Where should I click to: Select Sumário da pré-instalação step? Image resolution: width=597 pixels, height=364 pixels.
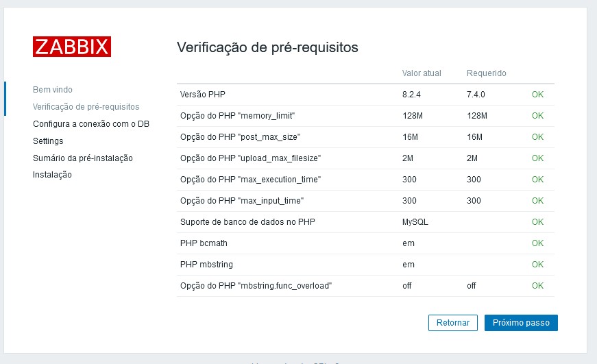[x=83, y=158]
